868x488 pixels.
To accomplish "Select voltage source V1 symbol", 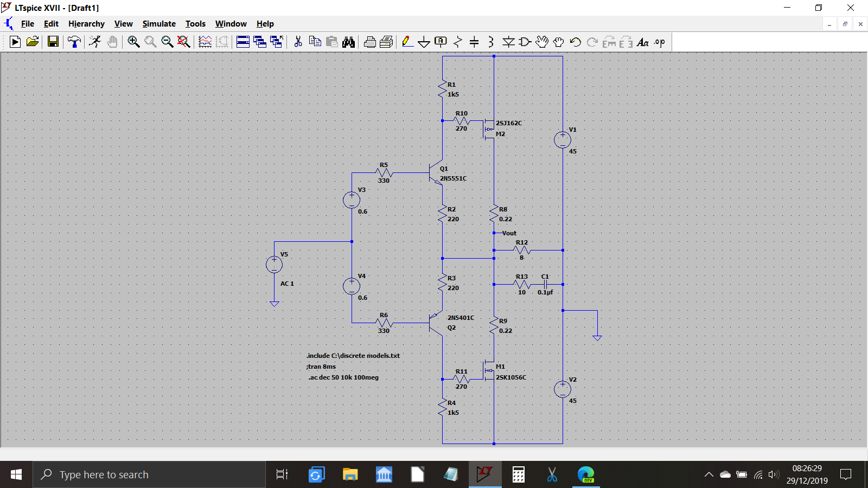I will pyautogui.click(x=563, y=140).
